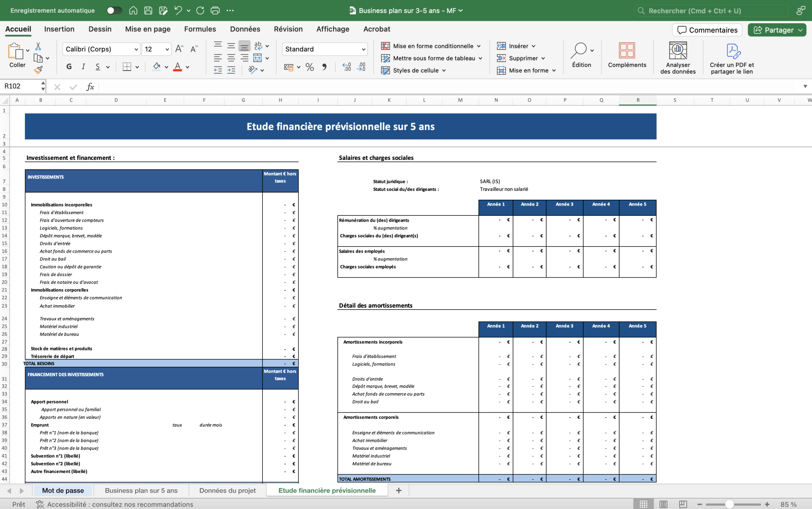Viewport: 812px width, 509px height.
Task: Switch to Mot de passe sheet
Action: click(63, 490)
